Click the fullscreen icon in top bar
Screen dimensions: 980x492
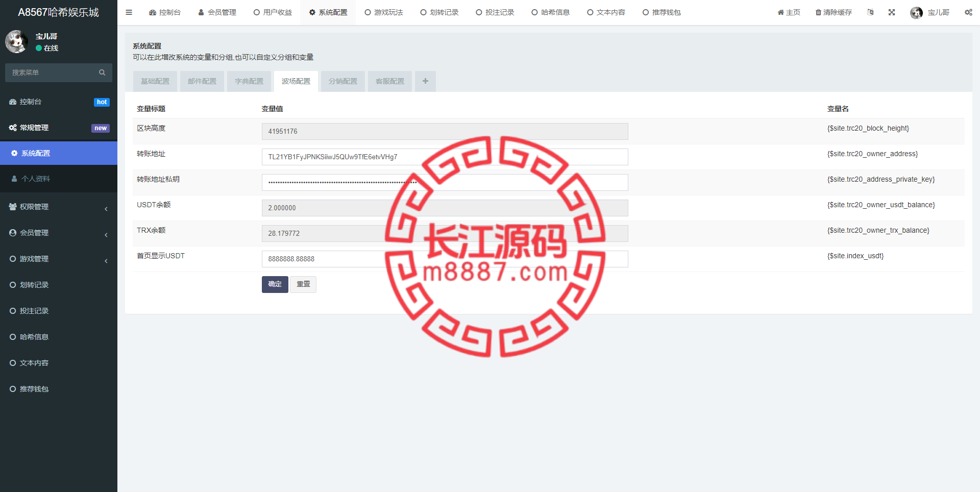pos(892,12)
